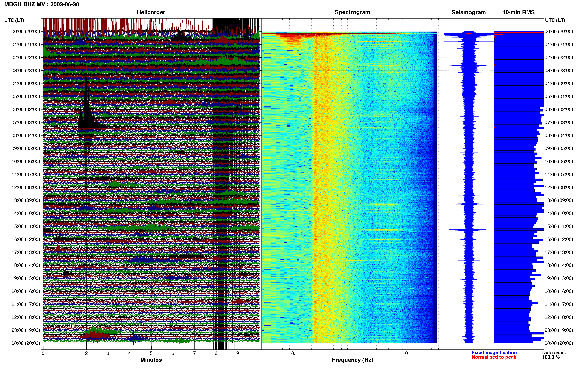This screenshot has height=368, width=588.
Task: Click the 10 tick on the Frequency axis
Action: click(405, 353)
